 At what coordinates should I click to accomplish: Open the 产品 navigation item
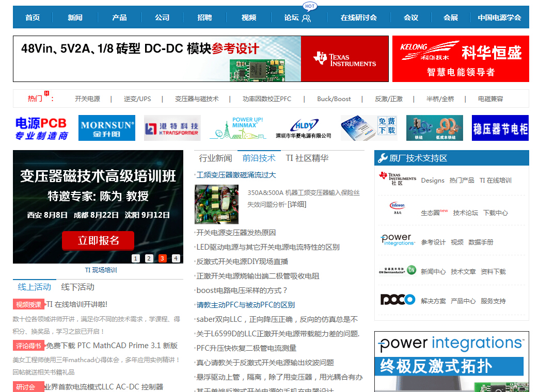(x=119, y=18)
